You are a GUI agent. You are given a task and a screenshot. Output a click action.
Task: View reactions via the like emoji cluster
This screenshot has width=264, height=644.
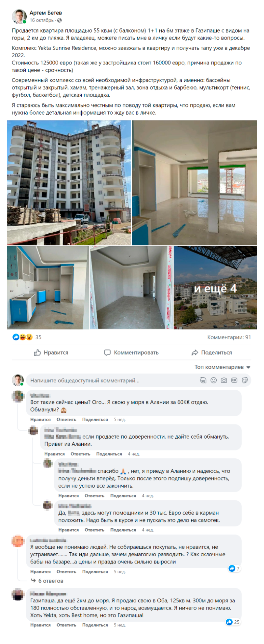click(x=22, y=337)
